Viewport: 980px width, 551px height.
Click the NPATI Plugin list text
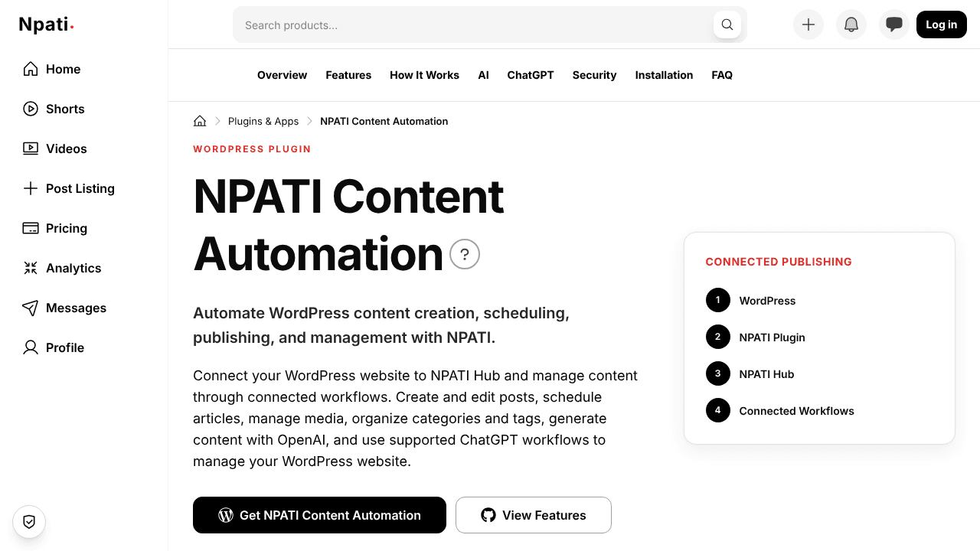click(x=772, y=337)
